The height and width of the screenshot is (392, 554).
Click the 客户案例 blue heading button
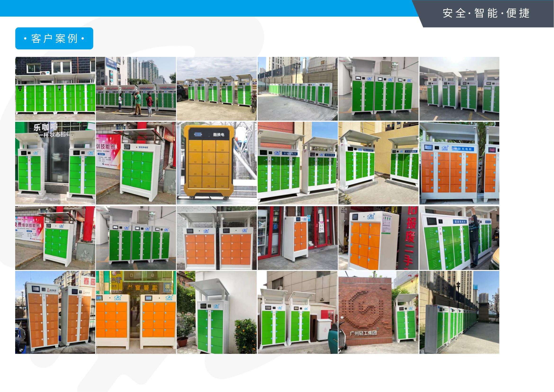click(54, 38)
